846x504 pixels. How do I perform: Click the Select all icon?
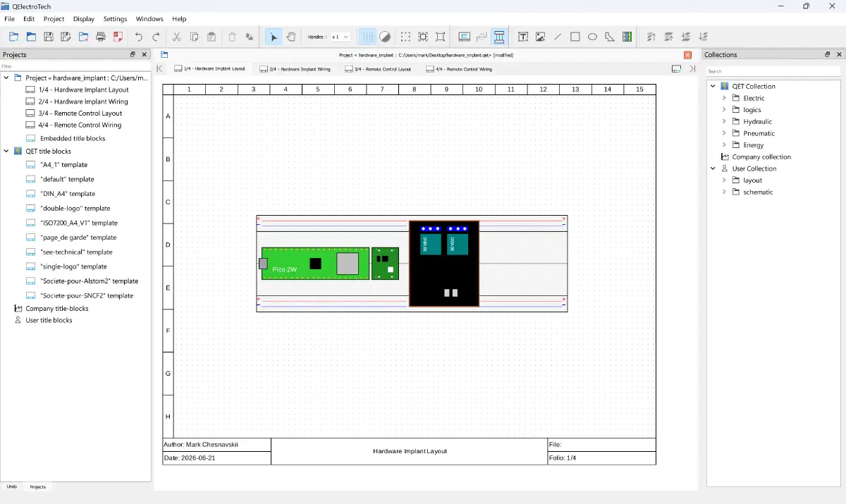coord(406,37)
